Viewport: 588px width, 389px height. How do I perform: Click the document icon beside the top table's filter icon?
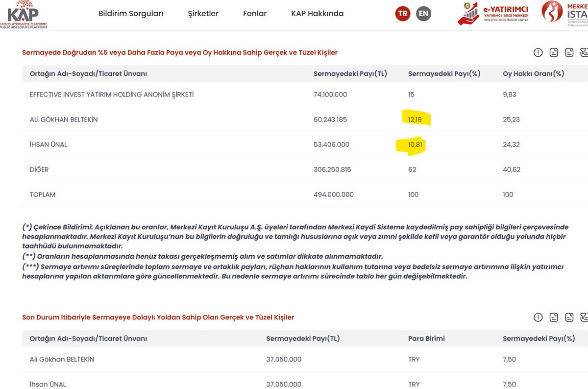[569, 52]
